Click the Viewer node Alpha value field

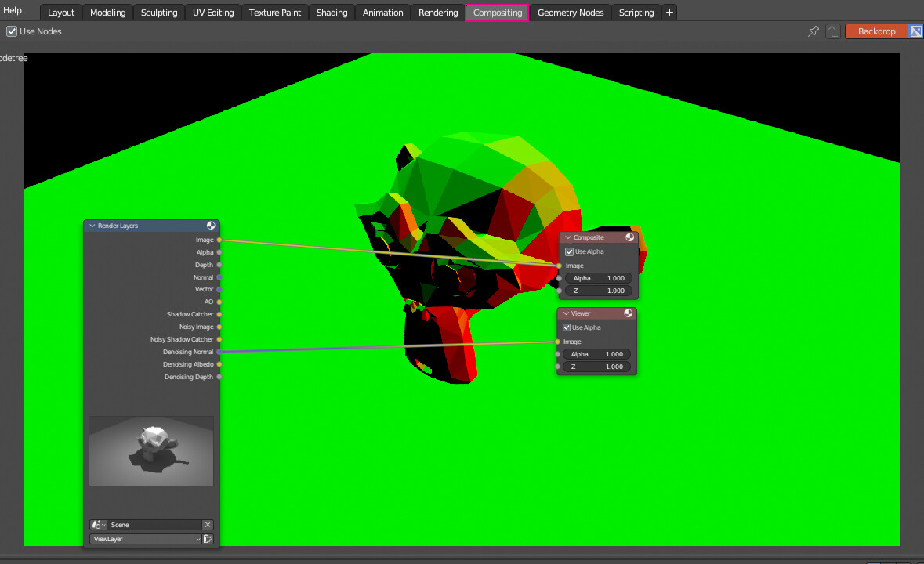pyautogui.click(x=597, y=354)
